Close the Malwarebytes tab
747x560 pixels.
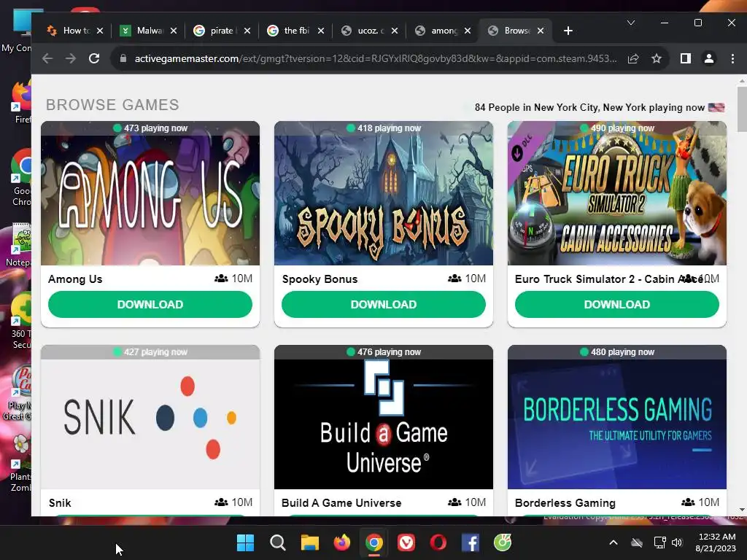pyautogui.click(x=174, y=31)
